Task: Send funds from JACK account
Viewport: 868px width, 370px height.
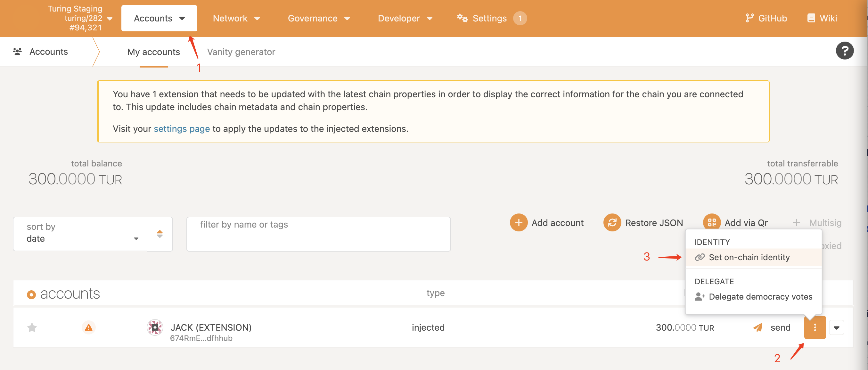Action: [772, 327]
